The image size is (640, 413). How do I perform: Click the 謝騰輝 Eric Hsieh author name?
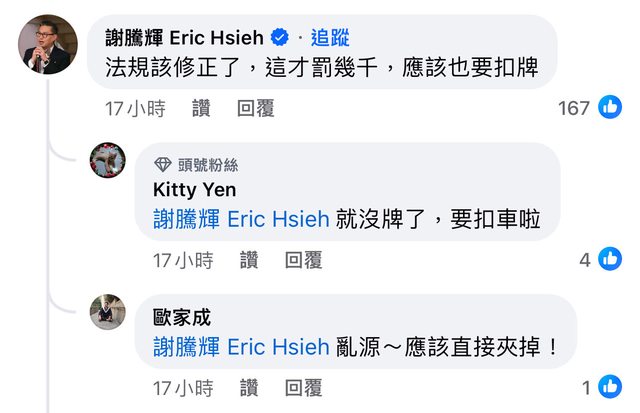click(x=184, y=38)
